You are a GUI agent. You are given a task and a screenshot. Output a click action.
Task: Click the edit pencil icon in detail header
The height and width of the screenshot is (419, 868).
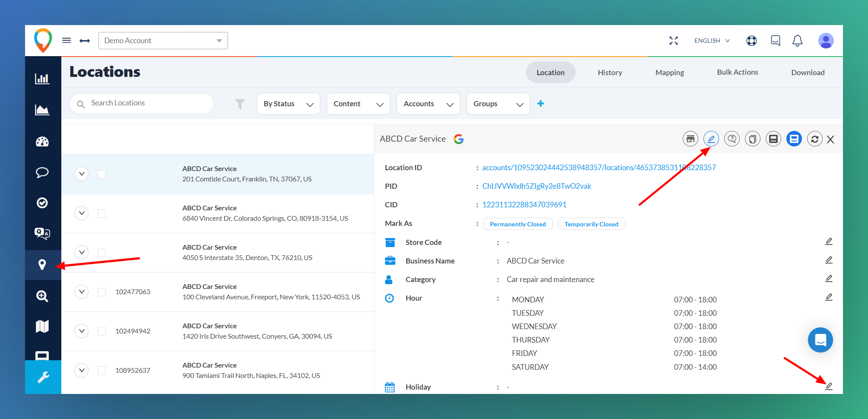(711, 139)
